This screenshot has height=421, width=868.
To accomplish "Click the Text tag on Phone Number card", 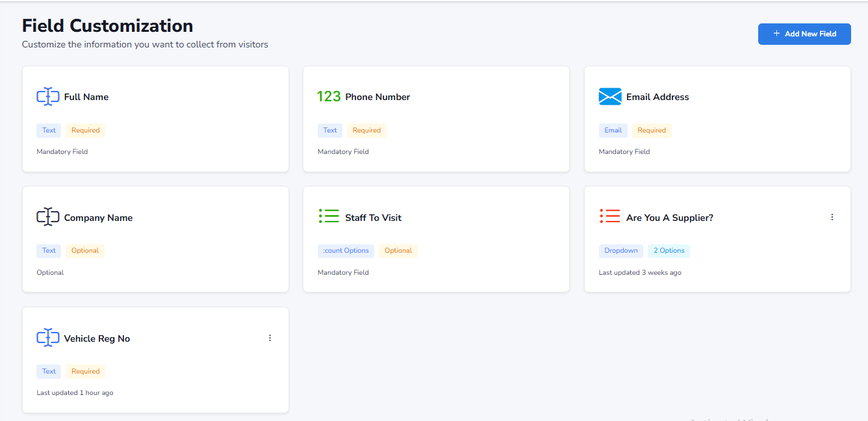I will pyautogui.click(x=330, y=130).
